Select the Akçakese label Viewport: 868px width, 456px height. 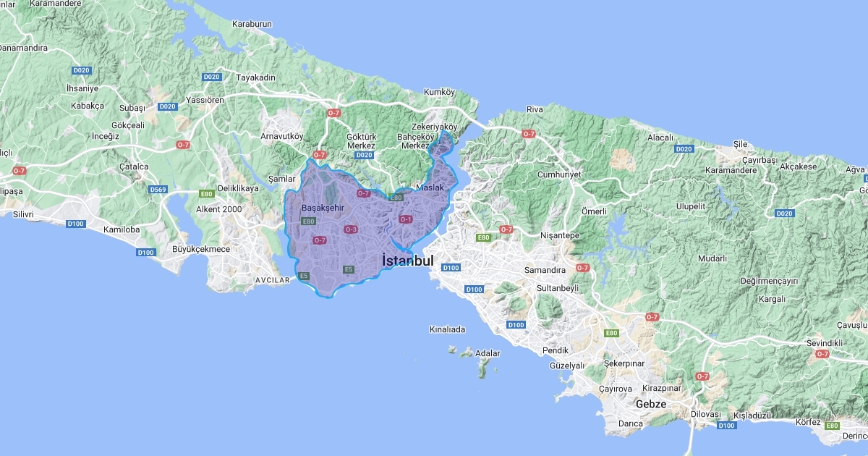(799, 166)
